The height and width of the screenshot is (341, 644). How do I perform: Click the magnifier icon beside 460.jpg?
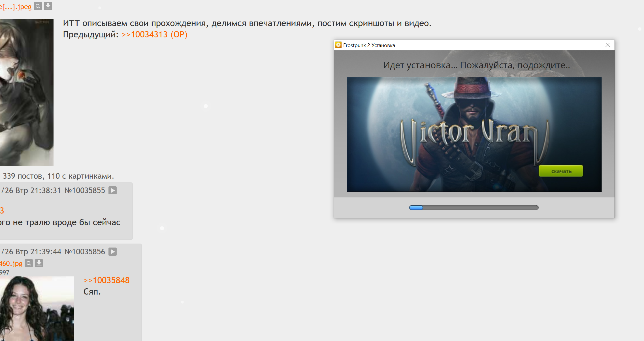coord(29,263)
